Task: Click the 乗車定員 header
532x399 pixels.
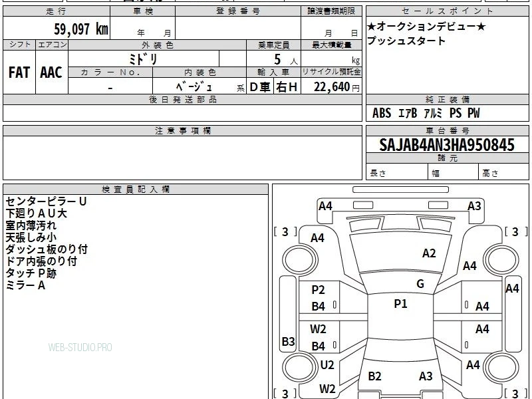Action: 273,45
